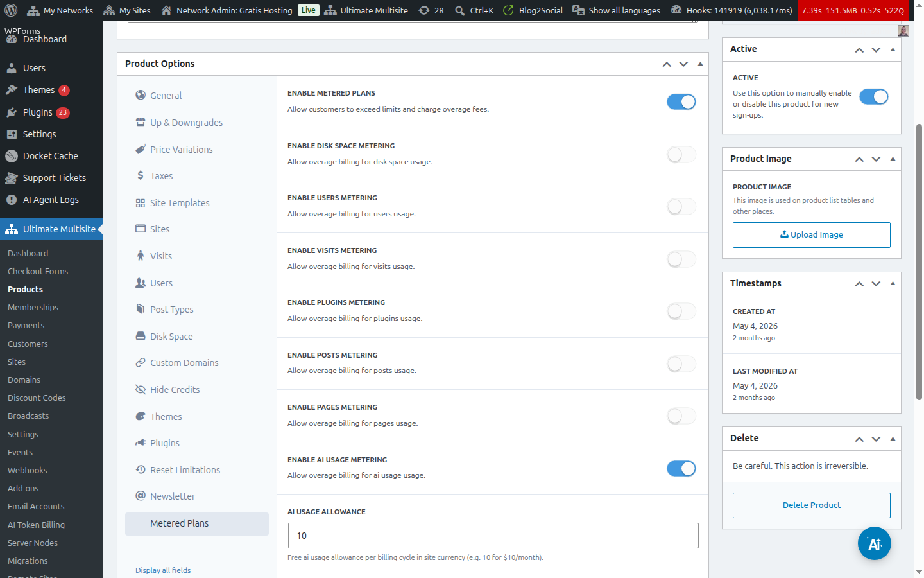Click the Price Variations tag icon

141,149
